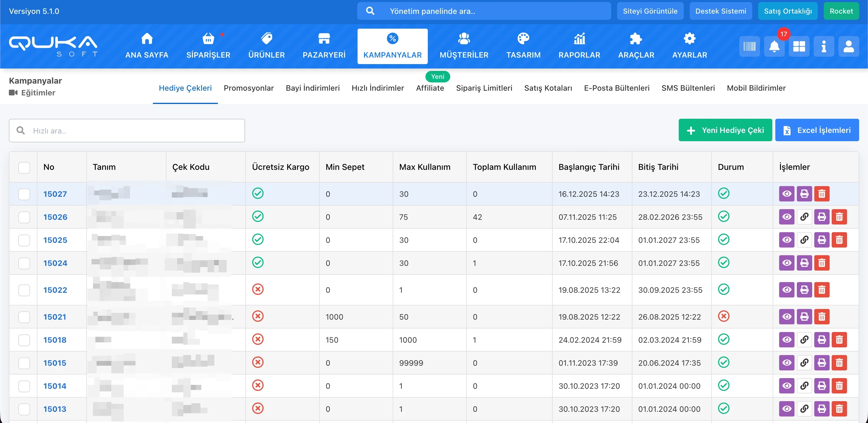The width and height of the screenshot is (868, 423).
Task: Open notifications bell with 17 badge
Action: point(774,46)
